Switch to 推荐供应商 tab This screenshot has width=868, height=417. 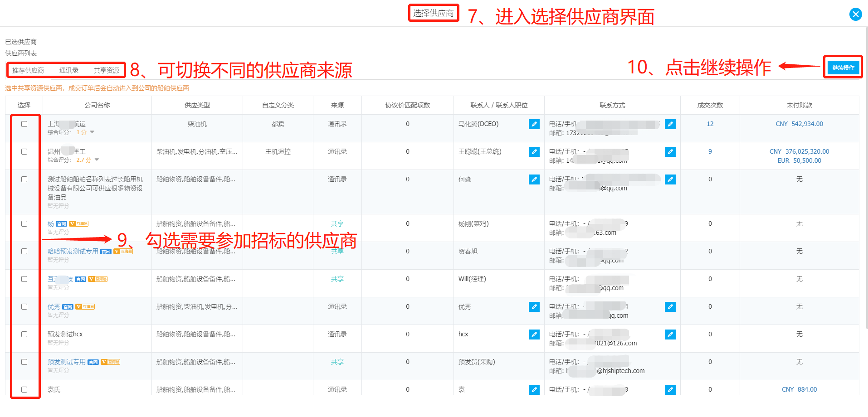28,70
